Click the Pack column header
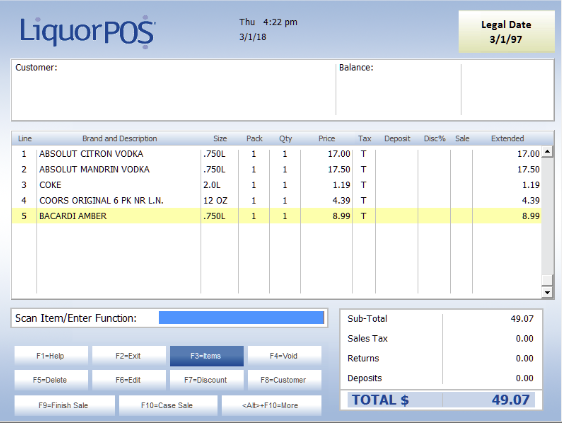Image resolution: width=562 pixels, height=423 pixels. tap(254, 138)
